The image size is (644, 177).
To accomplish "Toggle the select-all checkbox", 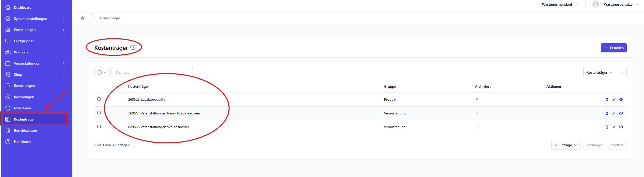I will [x=100, y=72].
